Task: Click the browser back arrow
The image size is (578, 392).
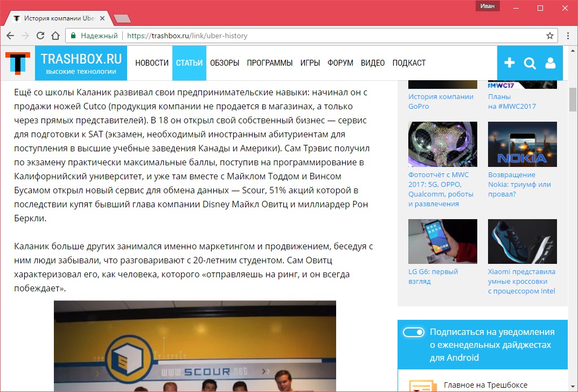Action: [10, 36]
